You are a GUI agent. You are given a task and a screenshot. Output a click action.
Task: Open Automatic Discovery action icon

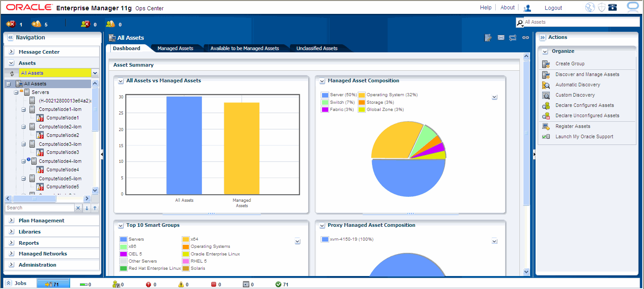click(x=546, y=85)
